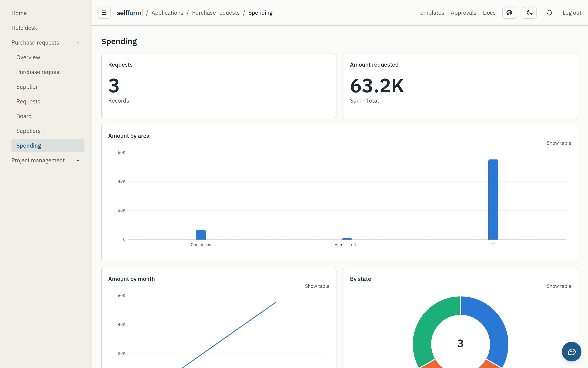Show table for Amount by month
The width and height of the screenshot is (588, 368).
(x=317, y=286)
